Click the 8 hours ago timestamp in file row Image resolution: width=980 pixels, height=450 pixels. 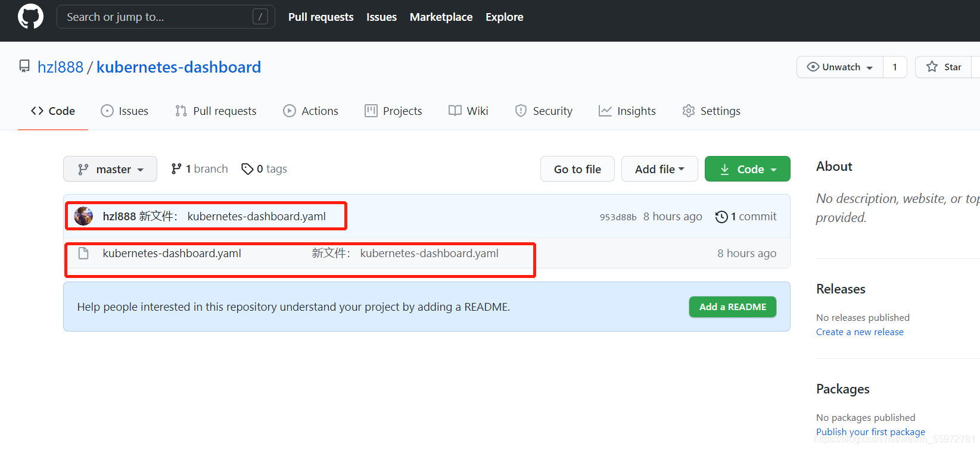pyautogui.click(x=747, y=254)
